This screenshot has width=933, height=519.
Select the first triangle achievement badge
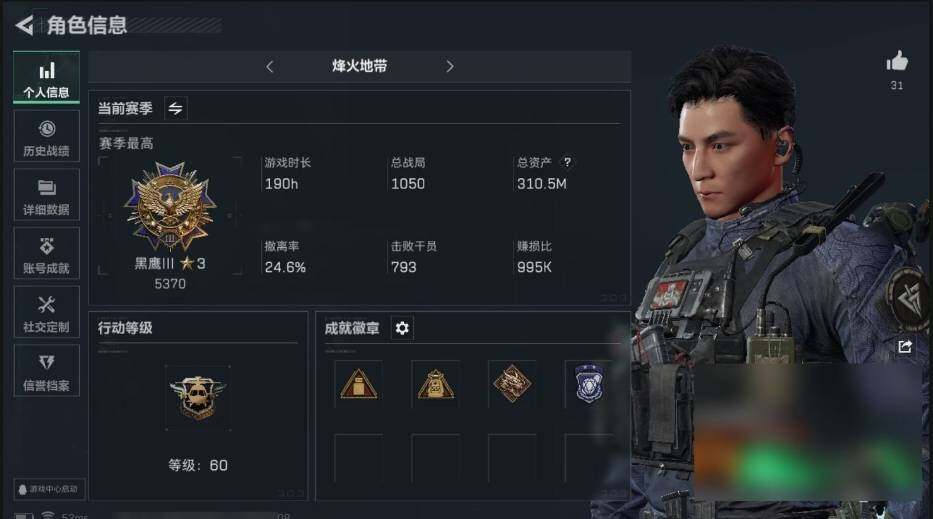click(x=358, y=384)
